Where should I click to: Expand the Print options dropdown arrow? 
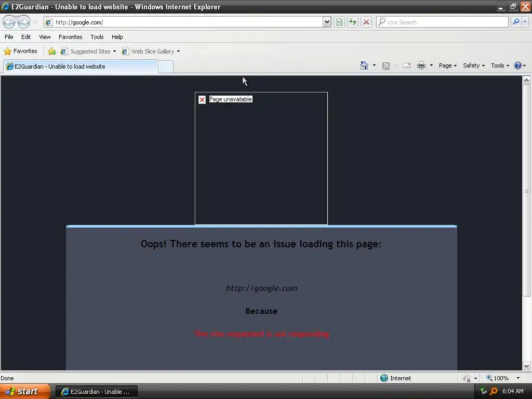pos(431,65)
